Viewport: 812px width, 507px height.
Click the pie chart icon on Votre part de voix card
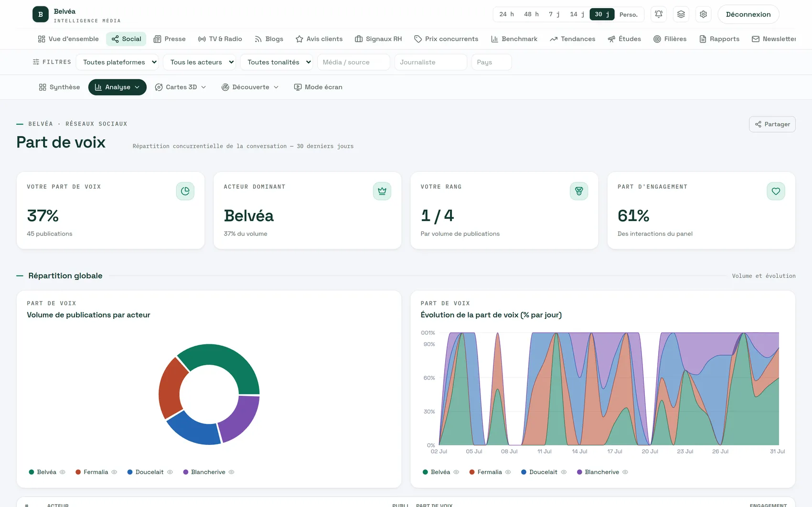point(185,191)
